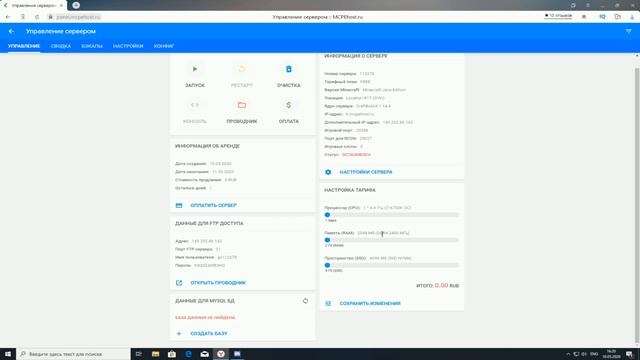Click the Очистка trash icon
Image resolution: width=640 pixels, height=360 pixels.
pyautogui.click(x=289, y=69)
